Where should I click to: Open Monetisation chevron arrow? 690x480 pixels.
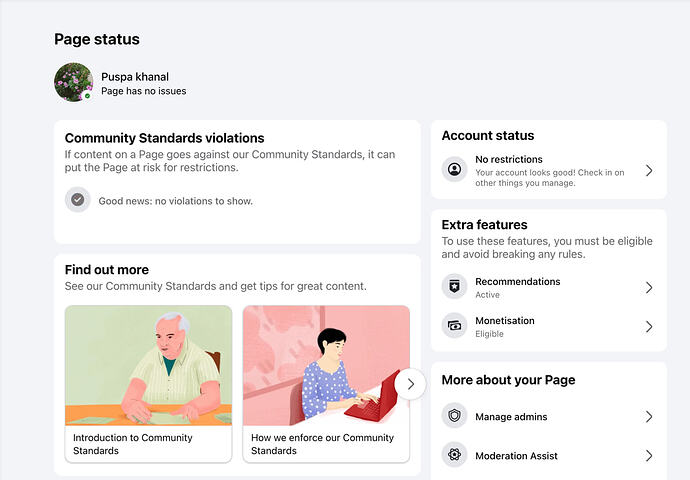tap(649, 326)
